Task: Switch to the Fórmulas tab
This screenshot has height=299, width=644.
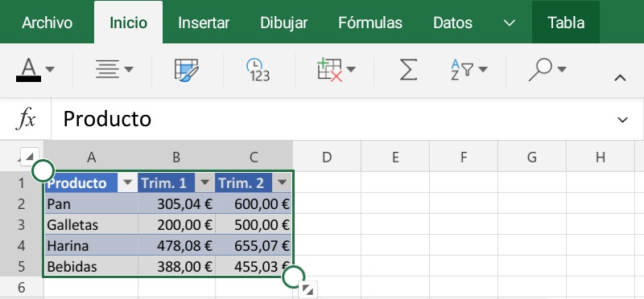Action: coord(370,23)
